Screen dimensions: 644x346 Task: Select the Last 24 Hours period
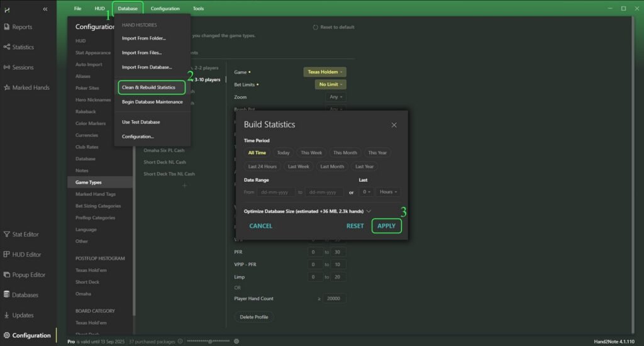coord(262,167)
